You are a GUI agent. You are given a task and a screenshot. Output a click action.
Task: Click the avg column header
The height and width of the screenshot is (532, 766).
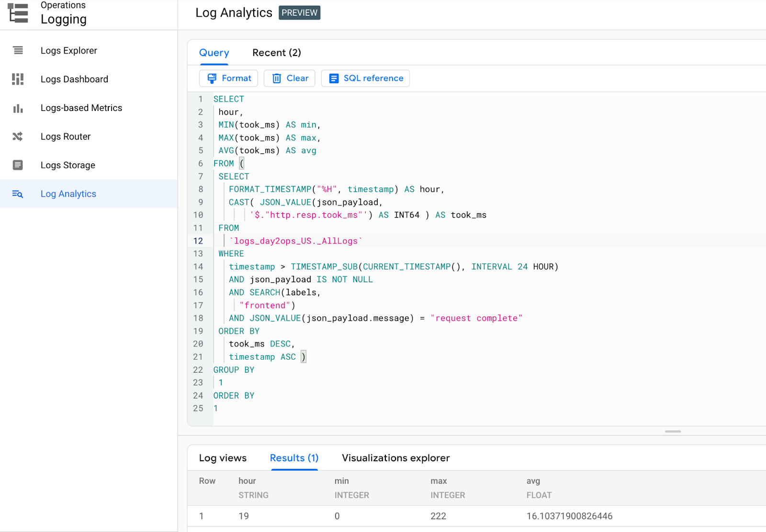(x=533, y=481)
